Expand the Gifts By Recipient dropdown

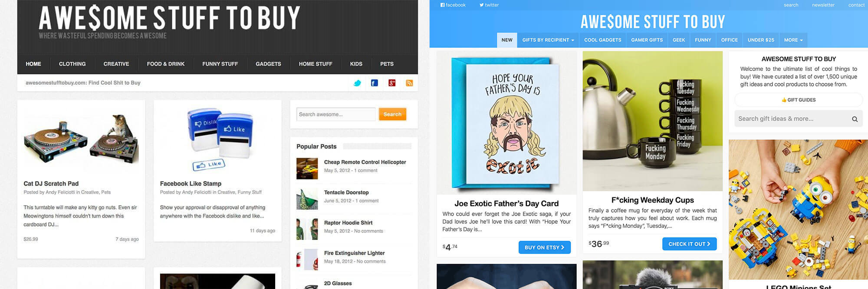point(548,40)
